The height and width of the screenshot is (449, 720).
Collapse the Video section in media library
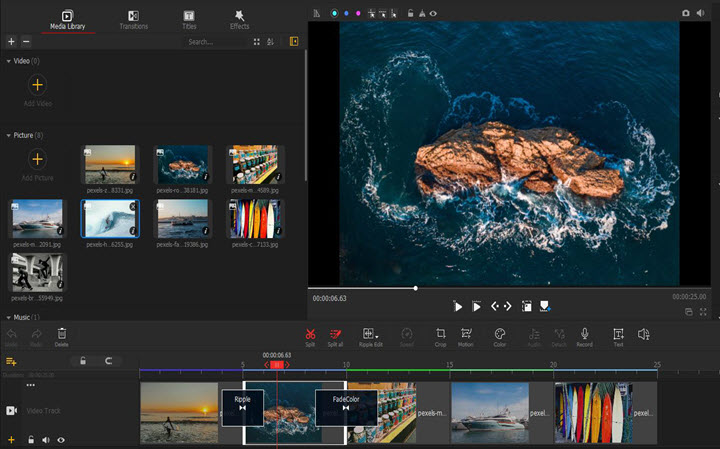(9, 61)
